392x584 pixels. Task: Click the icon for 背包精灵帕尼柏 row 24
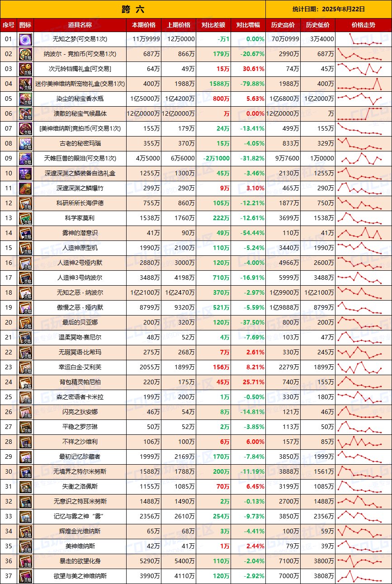[x=25, y=382]
